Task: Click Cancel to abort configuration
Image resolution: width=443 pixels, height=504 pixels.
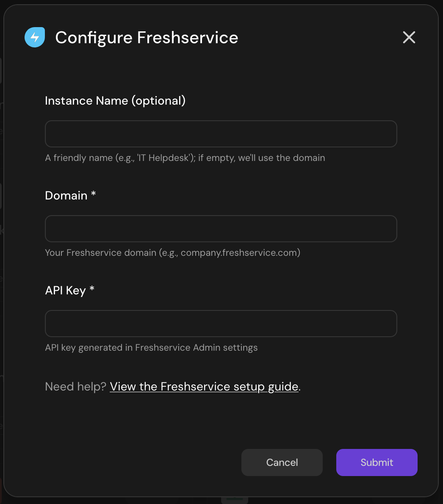Action: coord(282,462)
